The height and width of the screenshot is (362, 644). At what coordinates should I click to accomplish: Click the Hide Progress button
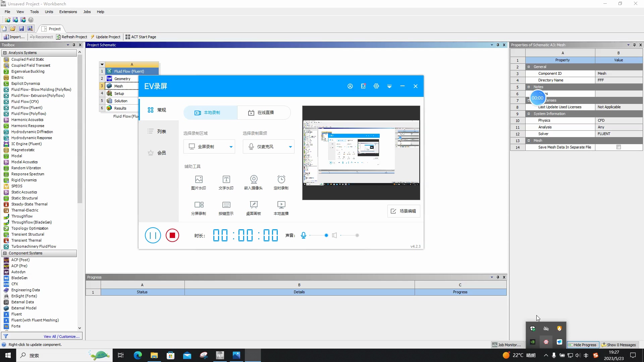click(x=583, y=345)
